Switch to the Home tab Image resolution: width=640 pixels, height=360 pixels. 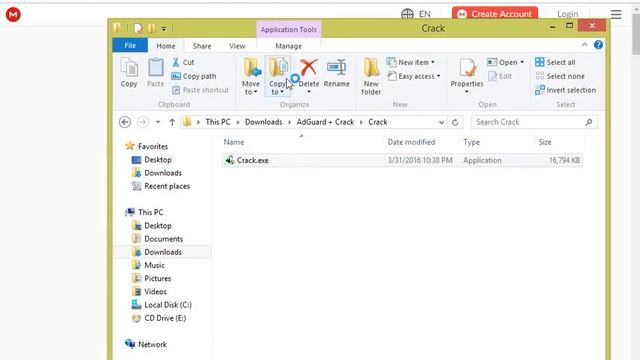click(166, 46)
